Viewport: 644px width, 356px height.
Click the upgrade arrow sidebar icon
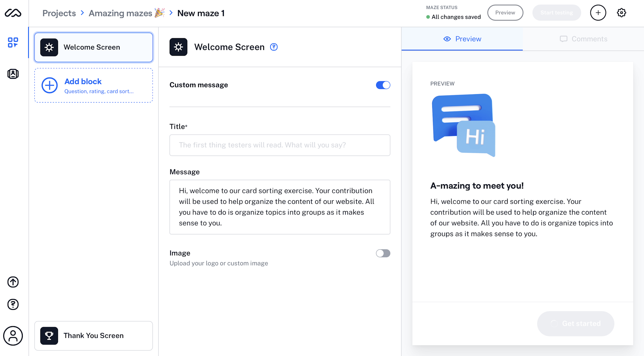tap(13, 282)
